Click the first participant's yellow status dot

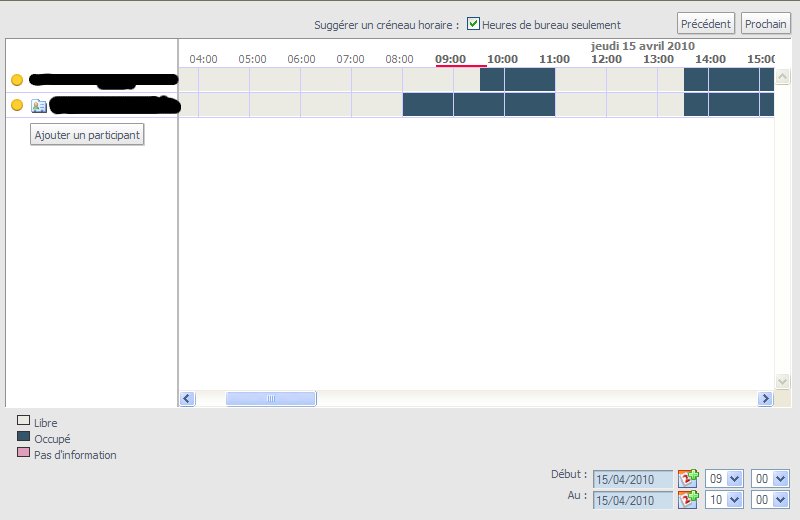click(x=17, y=80)
